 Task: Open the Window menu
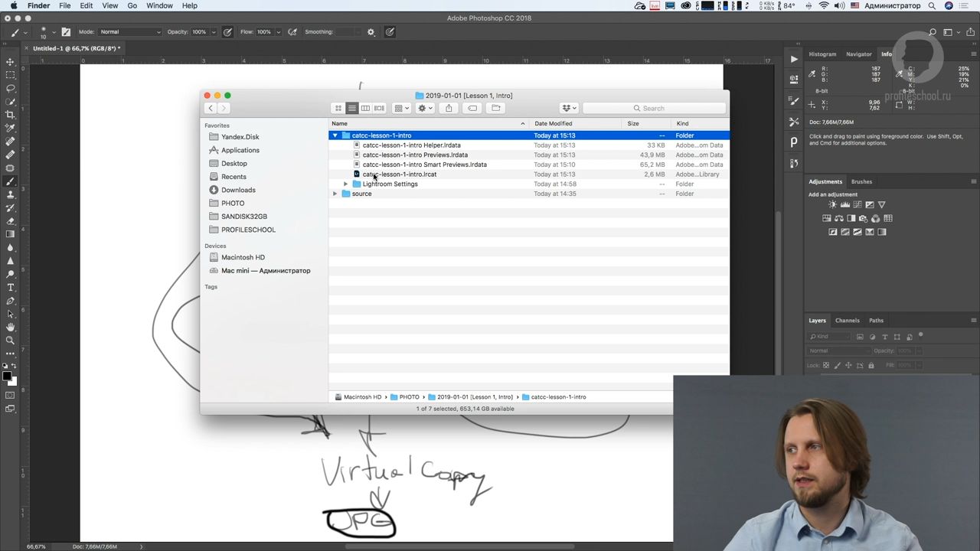pyautogui.click(x=159, y=5)
